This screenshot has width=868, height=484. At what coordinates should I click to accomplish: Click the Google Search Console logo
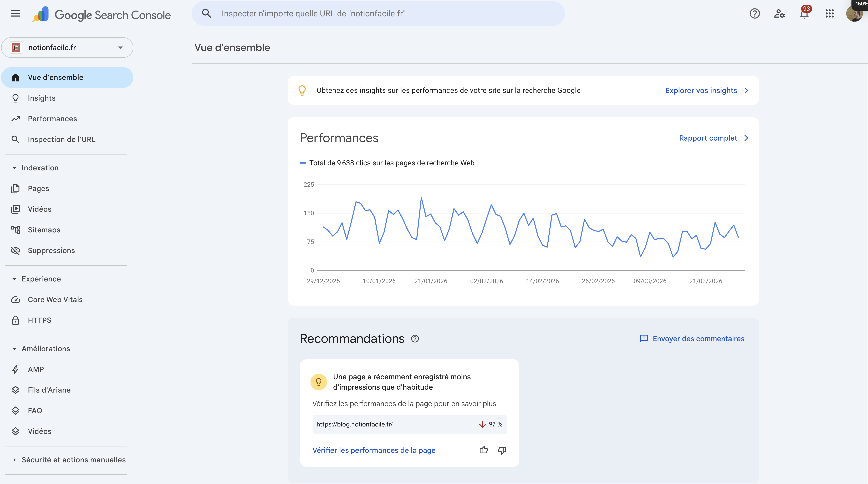[x=102, y=14]
